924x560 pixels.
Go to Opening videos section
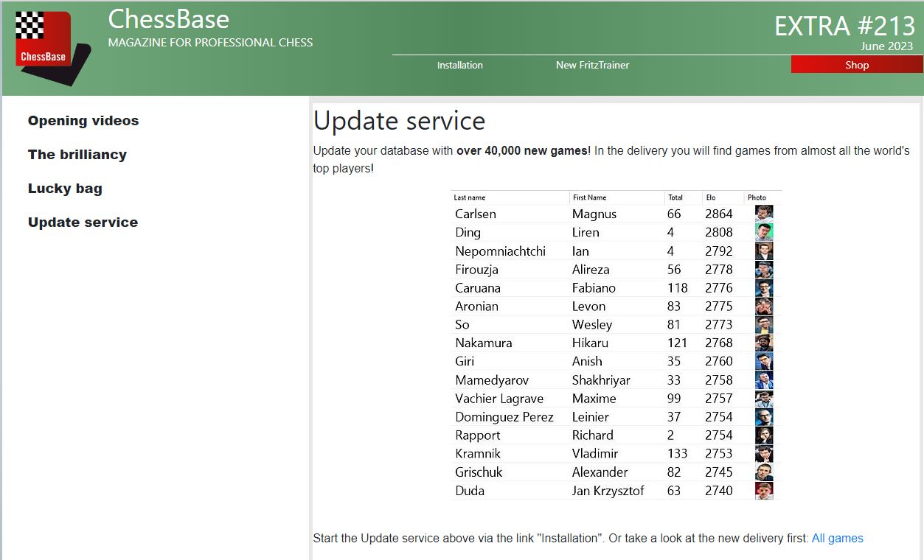[83, 121]
